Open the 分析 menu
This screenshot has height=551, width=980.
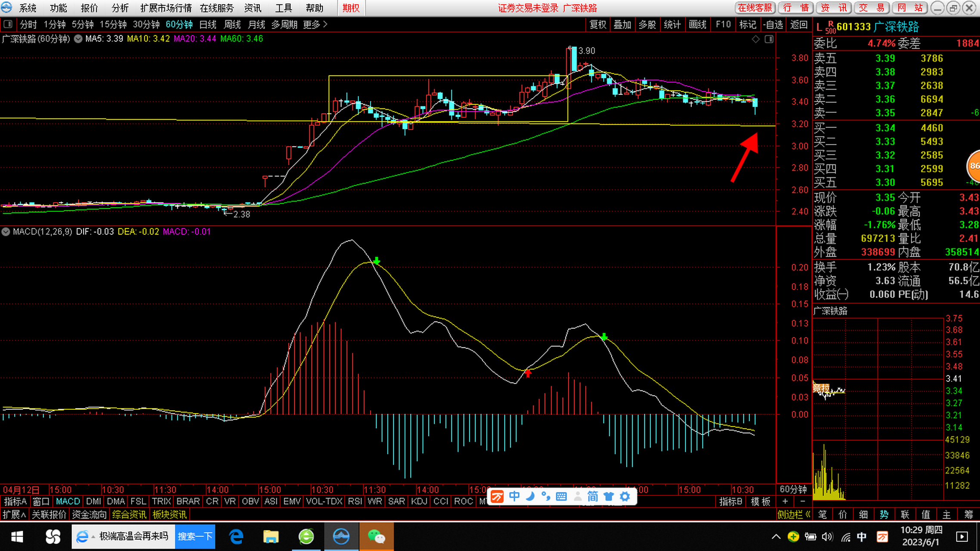point(120,8)
